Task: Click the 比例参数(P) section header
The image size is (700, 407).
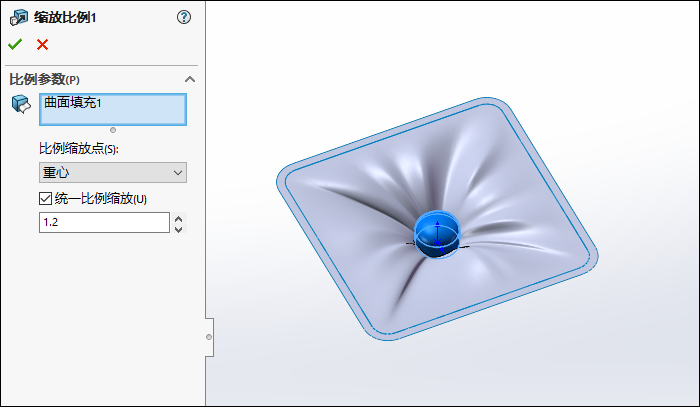Action: point(45,79)
